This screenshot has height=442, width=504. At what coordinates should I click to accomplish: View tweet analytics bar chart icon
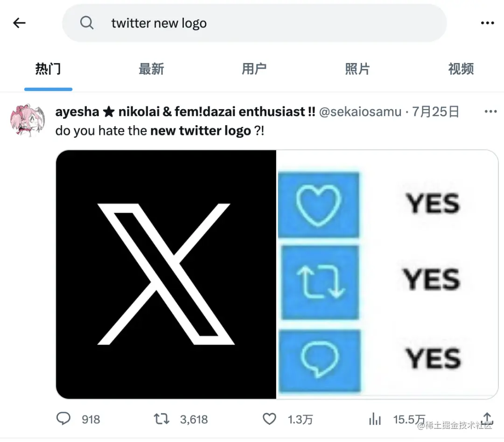coord(375,419)
